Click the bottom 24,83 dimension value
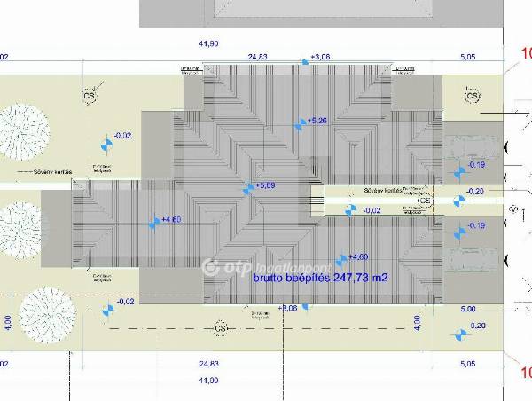The width and height of the screenshot is (532, 401). pyautogui.click(x=209, y=364)
